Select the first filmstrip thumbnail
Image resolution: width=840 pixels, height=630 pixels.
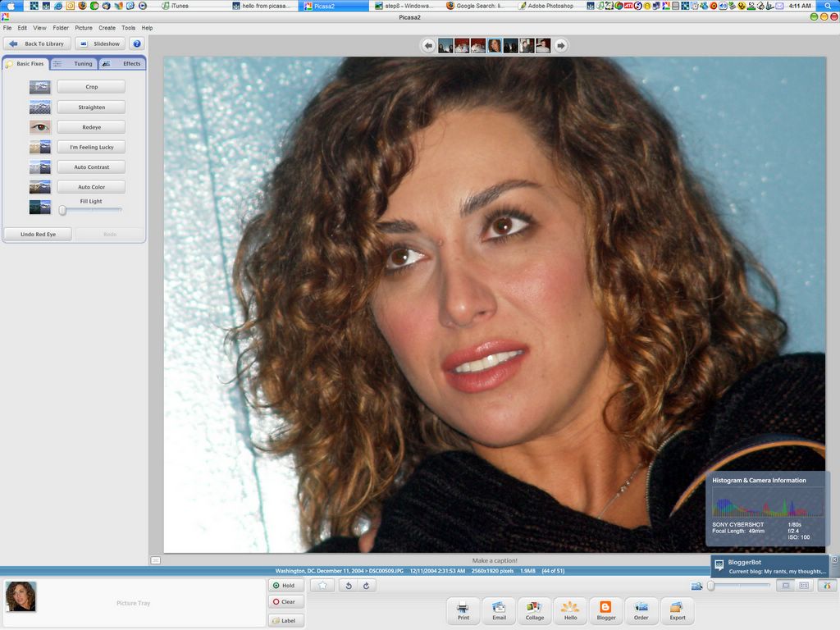pos(445,46)
